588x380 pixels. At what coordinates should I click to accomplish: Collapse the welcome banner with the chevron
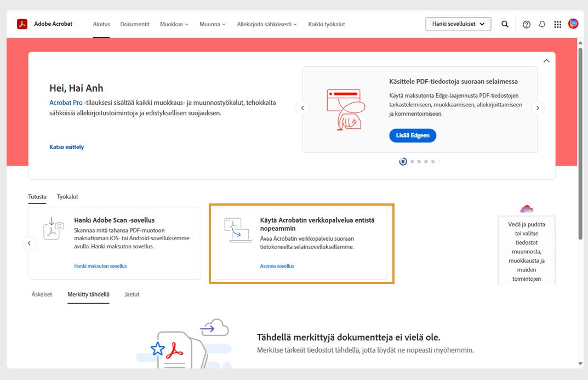pyautogui.click(x=546, y=60)
